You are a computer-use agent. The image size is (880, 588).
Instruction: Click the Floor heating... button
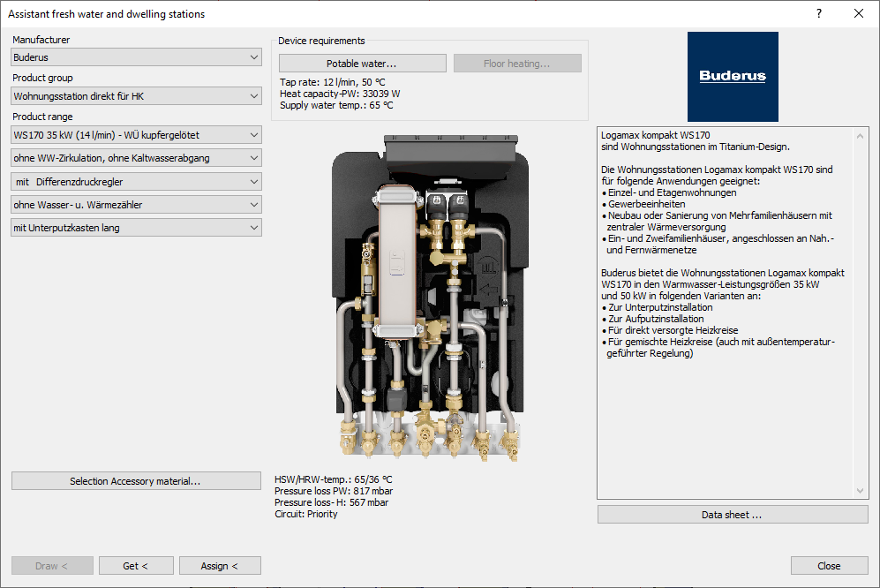517,64
